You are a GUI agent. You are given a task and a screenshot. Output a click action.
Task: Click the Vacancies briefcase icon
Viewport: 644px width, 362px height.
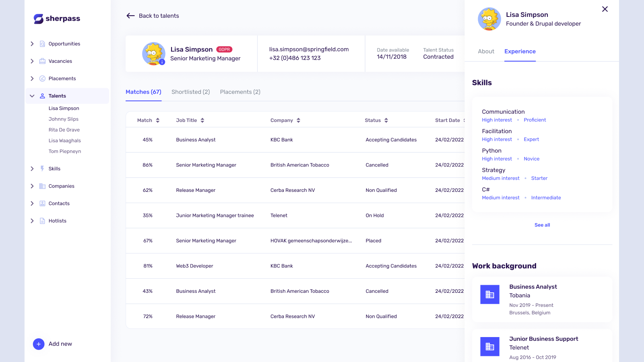(42, 61)
